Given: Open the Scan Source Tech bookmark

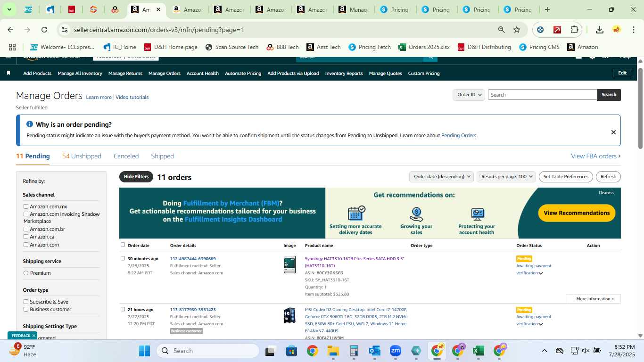Looking at the screenshot, I should pyautogui.click(x=232, y=47).
